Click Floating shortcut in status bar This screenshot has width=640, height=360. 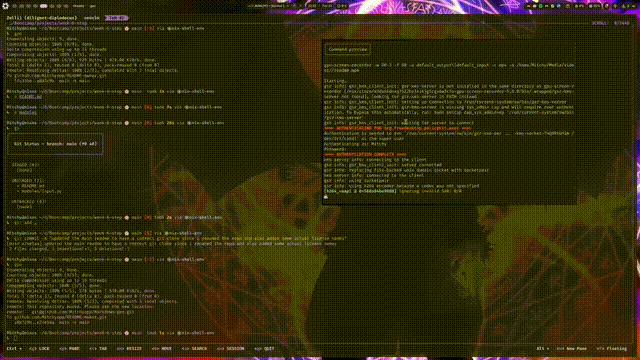(x=611, y=349)
